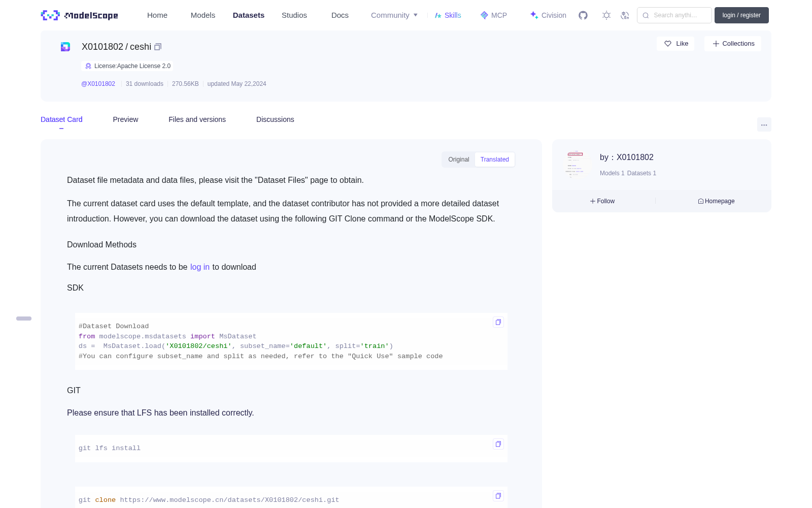The width and height of the screenshot is (812, 508).
Task: Go to the Home page
Action: (x=157, y=15)
